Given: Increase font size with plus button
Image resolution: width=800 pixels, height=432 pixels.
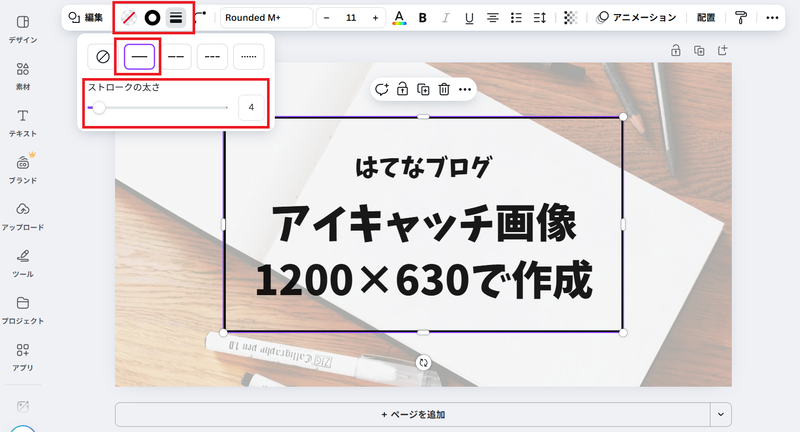Looking at the screenshot, I should (375, 18).
